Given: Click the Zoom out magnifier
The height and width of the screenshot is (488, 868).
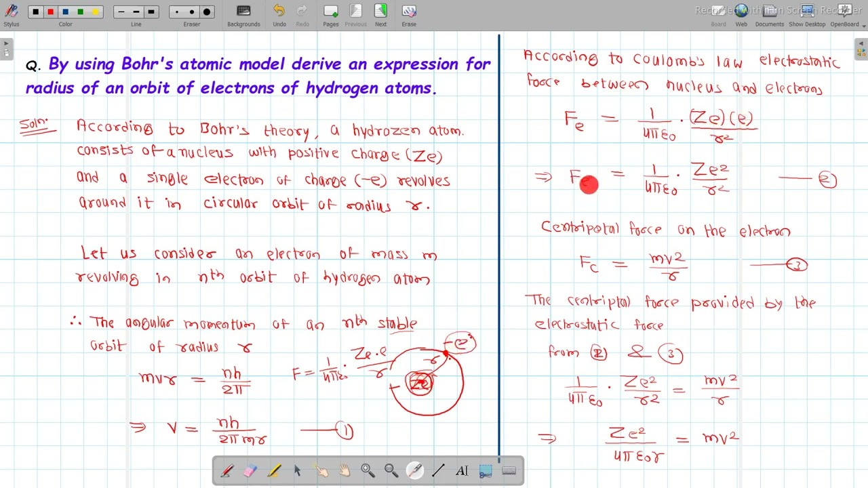Looking at the screenshot, I should [391, 470].
